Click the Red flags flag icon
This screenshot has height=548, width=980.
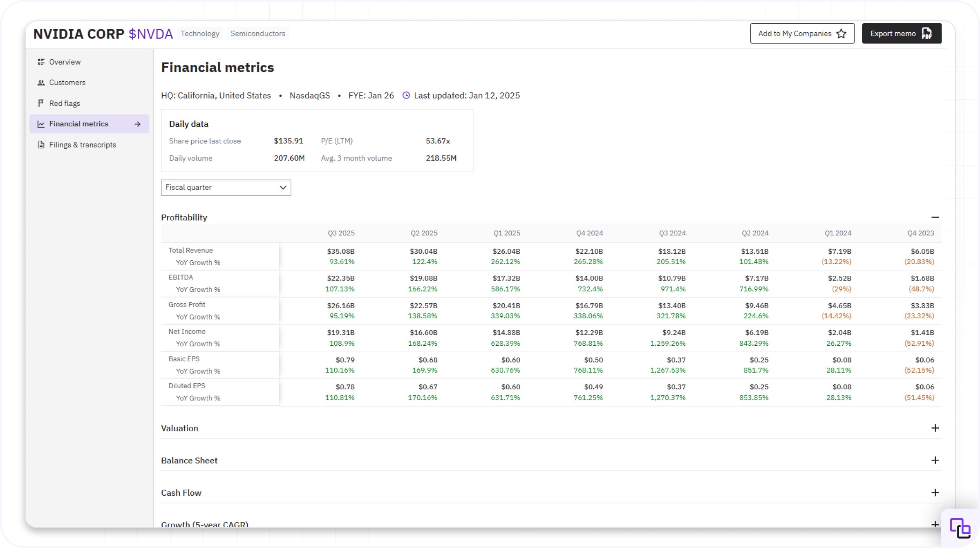pyautogui.click(x=41, y=103)
